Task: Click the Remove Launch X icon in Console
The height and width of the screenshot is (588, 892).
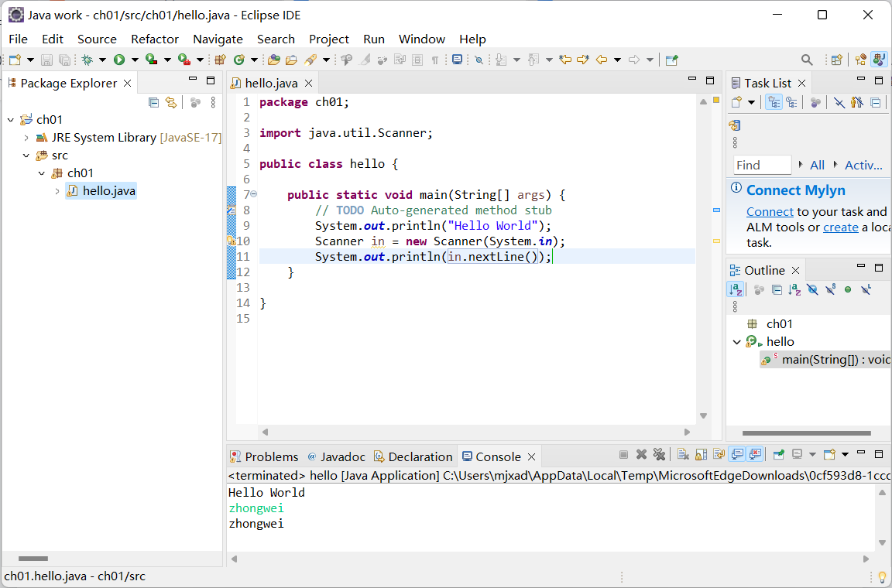Action: click(642, 454)
